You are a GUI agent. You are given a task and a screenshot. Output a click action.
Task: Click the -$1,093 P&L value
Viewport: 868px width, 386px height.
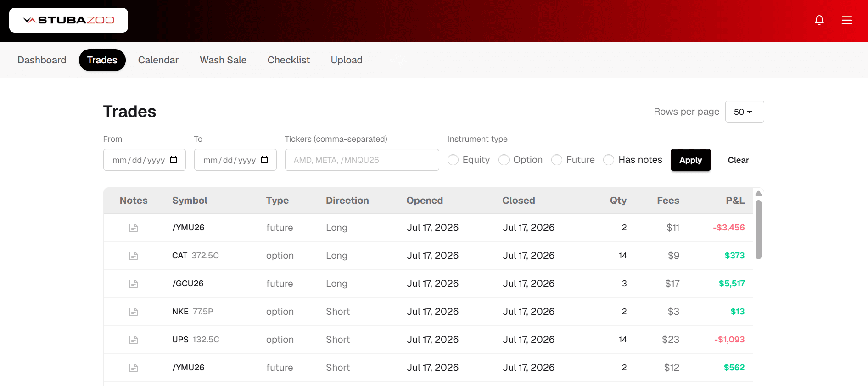[x=729, y=340]
